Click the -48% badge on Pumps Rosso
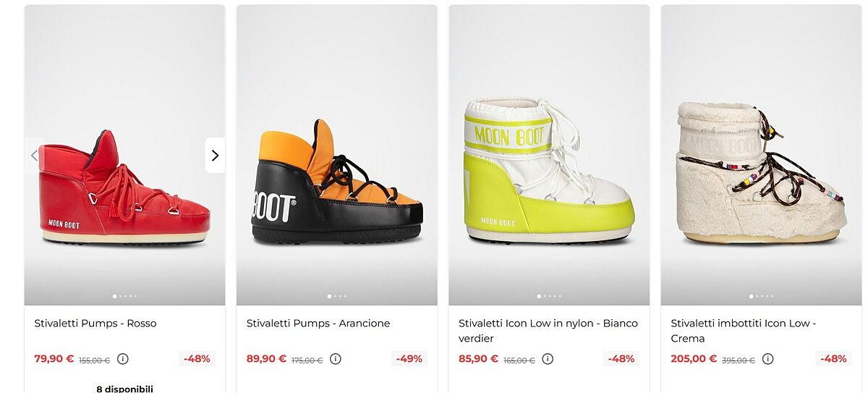This screenshot has width=868, height=393. point(196,359)
